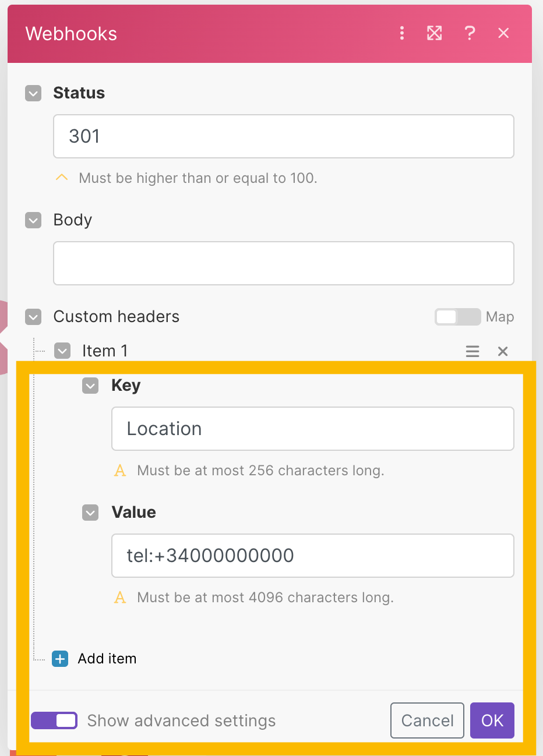
Task: Confirm with the OK button
Action: [492, 720]
